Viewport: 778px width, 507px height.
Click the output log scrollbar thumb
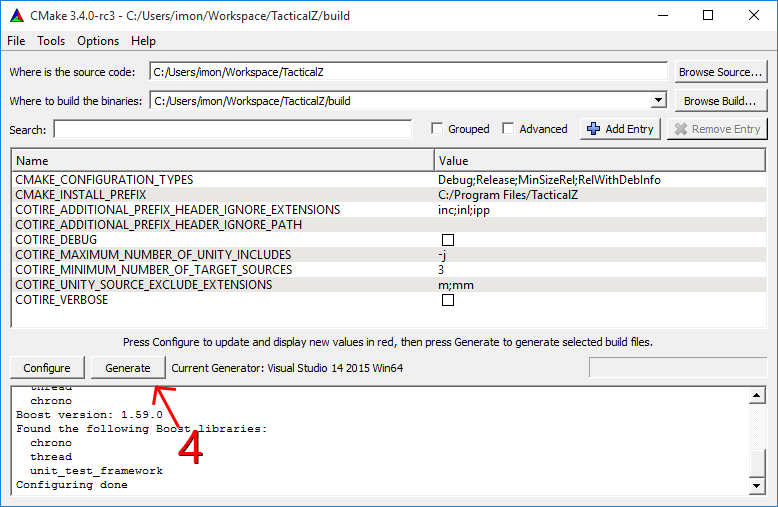[x=757, y=463]
